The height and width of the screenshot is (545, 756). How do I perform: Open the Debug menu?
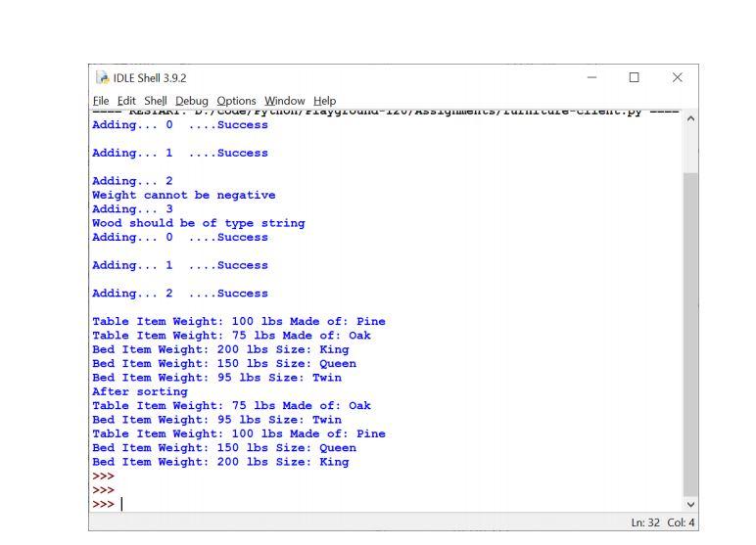[x=191, y=101]
